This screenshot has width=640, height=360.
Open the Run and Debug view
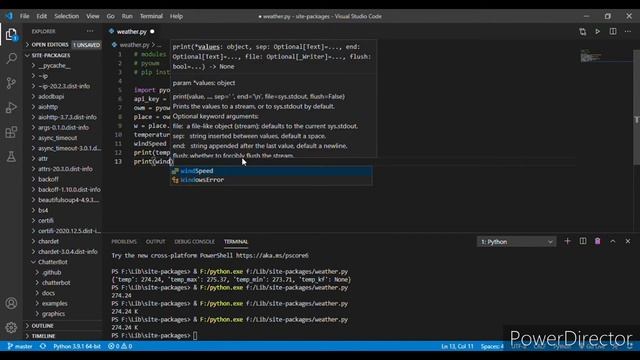click(11, 107)
